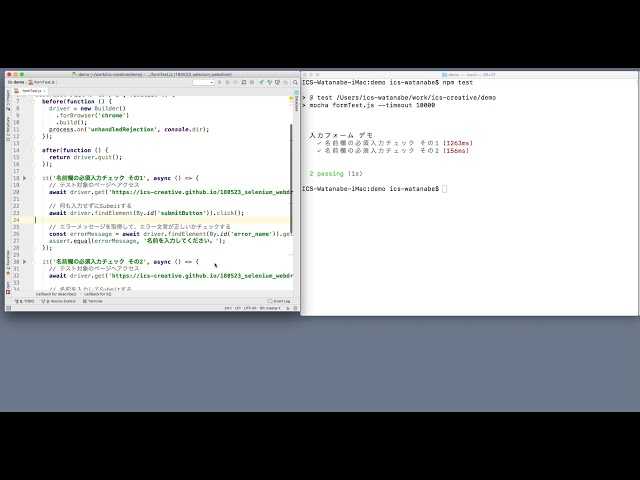This screenshot has height=480, width=640.
Task: Click assert.equal call on line 27
Action: click(137, 241)
